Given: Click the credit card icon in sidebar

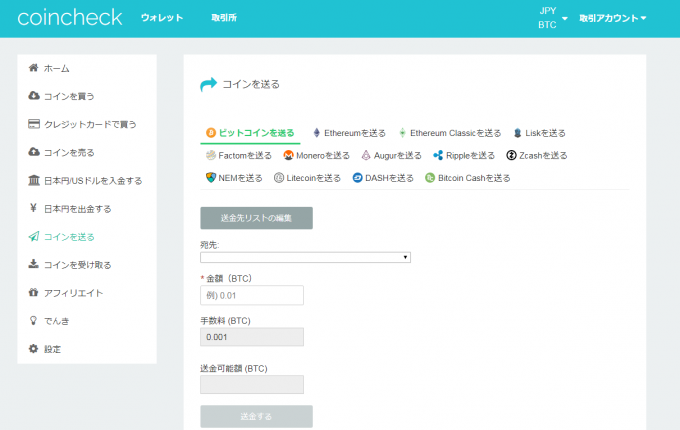Looking at the screenshot, I should point(34,124).
